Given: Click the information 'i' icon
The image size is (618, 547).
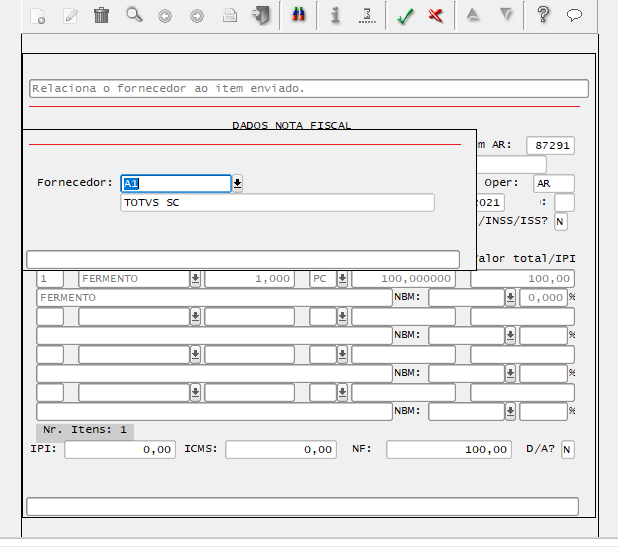Looking at the screenshot, I should (335, 15).
